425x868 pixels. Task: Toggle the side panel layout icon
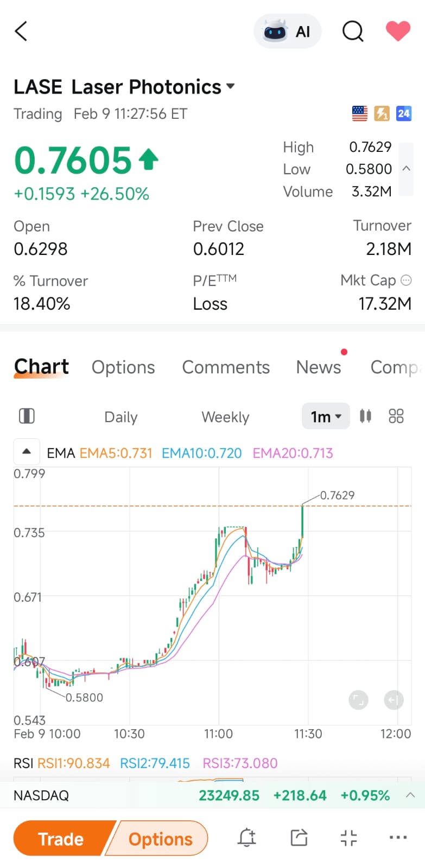(27, 416)
